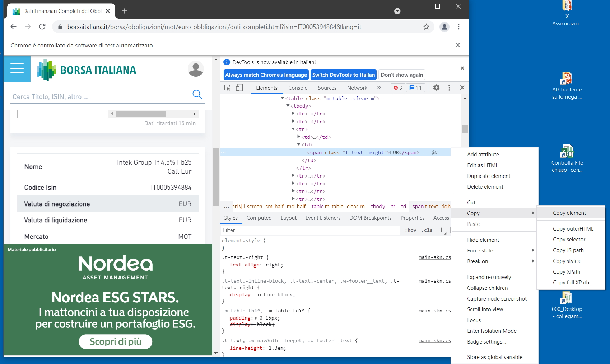The image size is (610, 364).
Task: Reload the page
Action: click(x=42, y=27)
